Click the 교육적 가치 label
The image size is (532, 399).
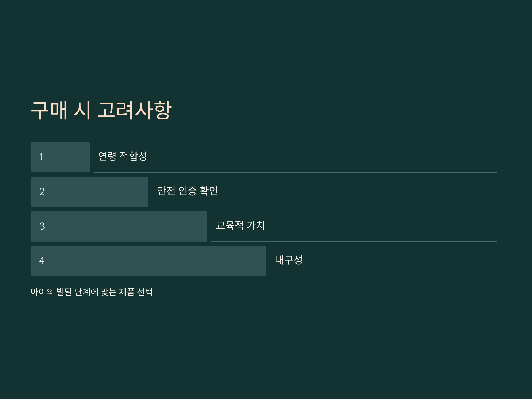pyautogui.click(x=240, y=225)
